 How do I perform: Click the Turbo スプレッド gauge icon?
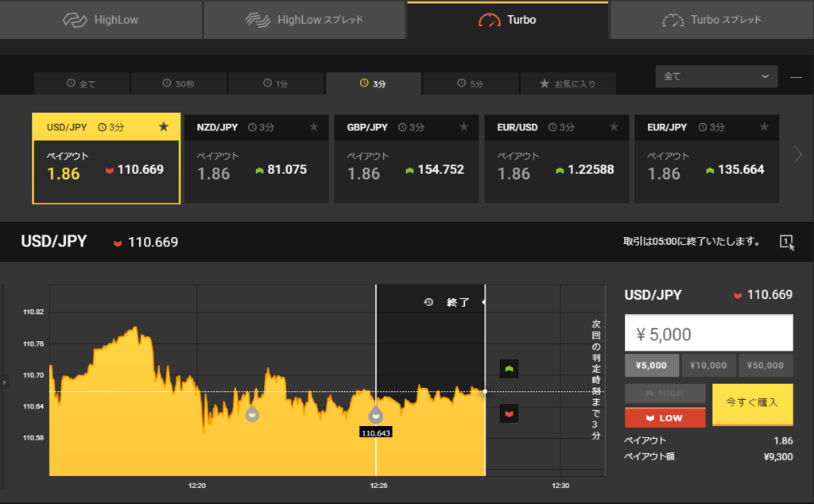674,20
